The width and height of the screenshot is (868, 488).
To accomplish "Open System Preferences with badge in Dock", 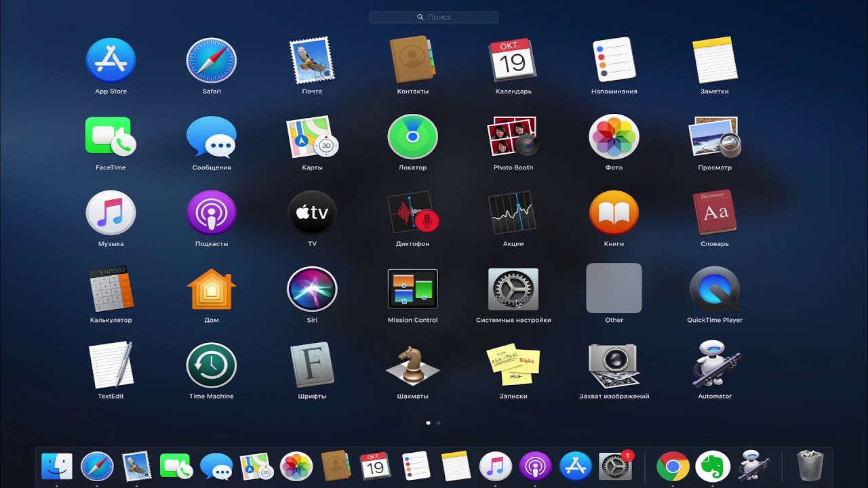I will (x=616, y=466).
